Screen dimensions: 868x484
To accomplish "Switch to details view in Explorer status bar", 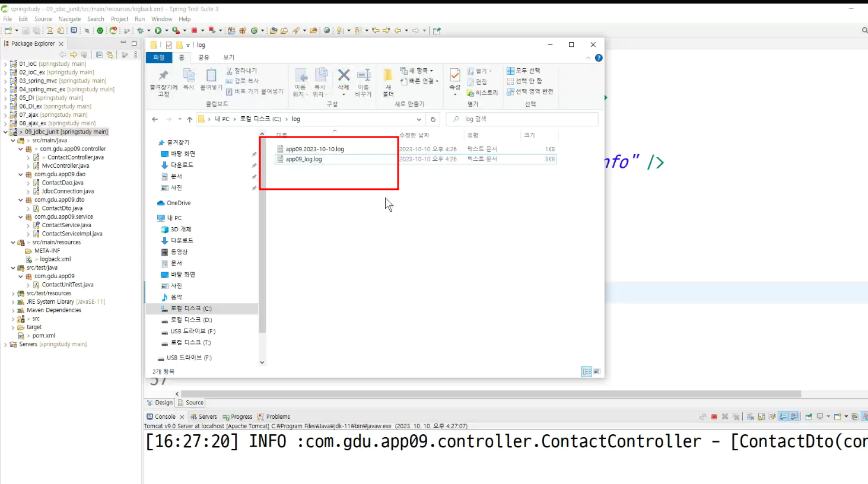I will pyautogui.click(x=587, y=371).
